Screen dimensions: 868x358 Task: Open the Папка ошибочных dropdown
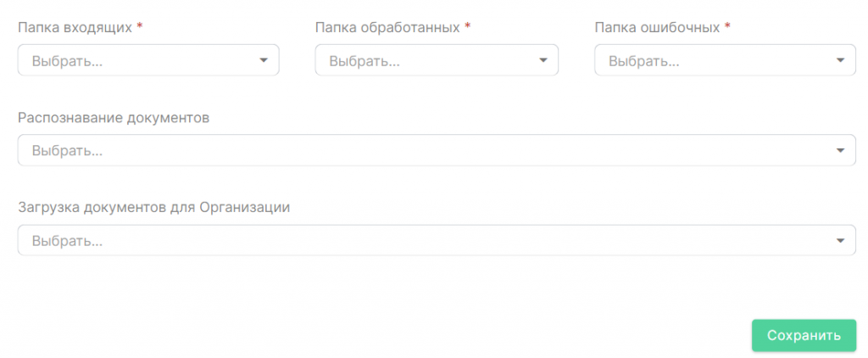[726, 60]
